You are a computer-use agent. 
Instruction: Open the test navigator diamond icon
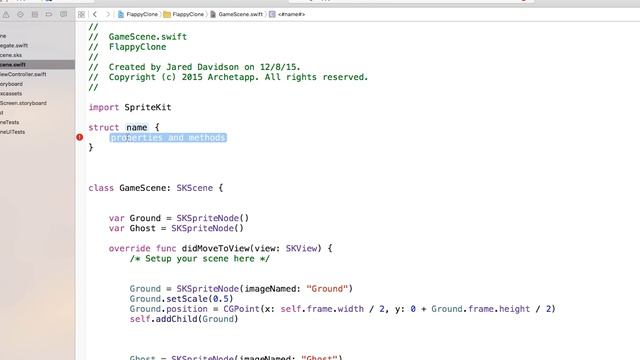coord(20,15)
